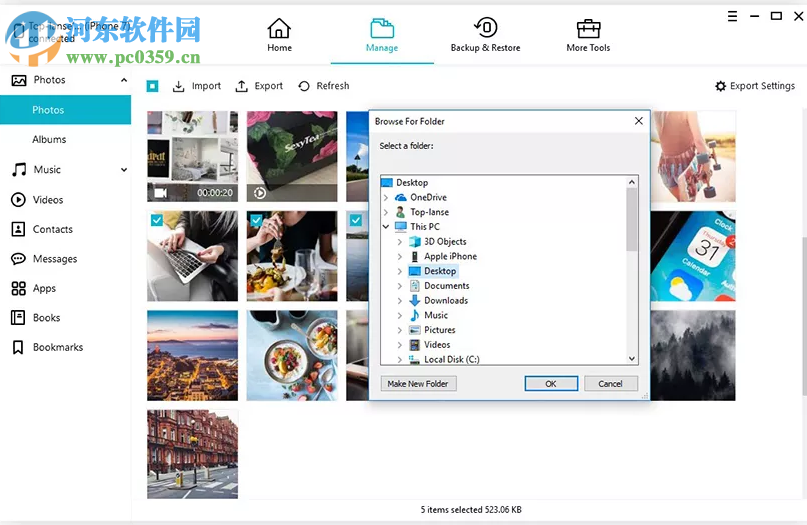Select the Videos folder in tree
807x525 pixels.
coord(437,345)
